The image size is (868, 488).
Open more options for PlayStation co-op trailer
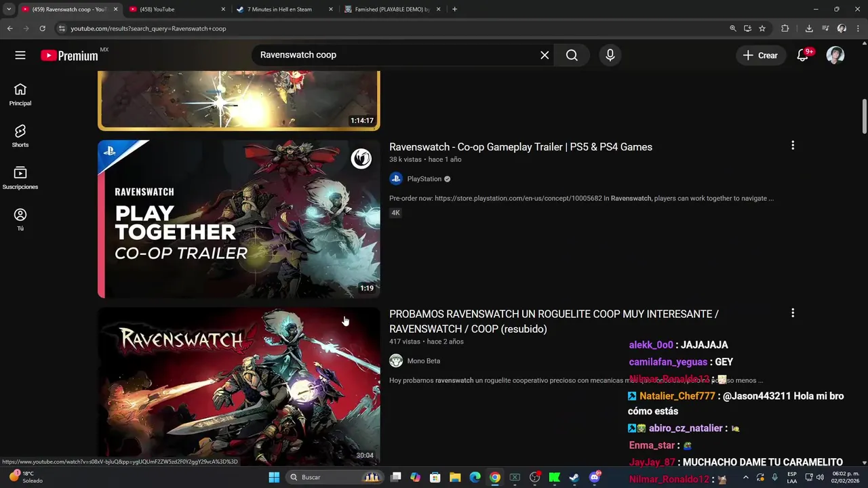[793, 145]
